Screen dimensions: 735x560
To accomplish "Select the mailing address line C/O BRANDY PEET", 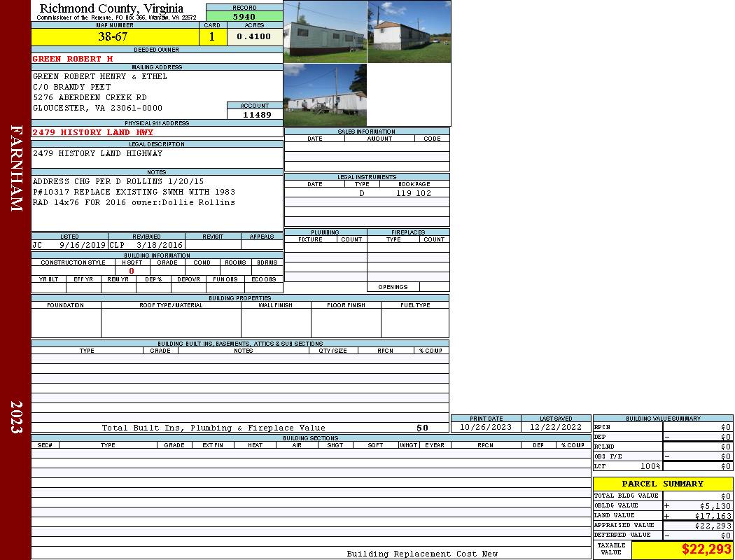I will click(72, 87).
